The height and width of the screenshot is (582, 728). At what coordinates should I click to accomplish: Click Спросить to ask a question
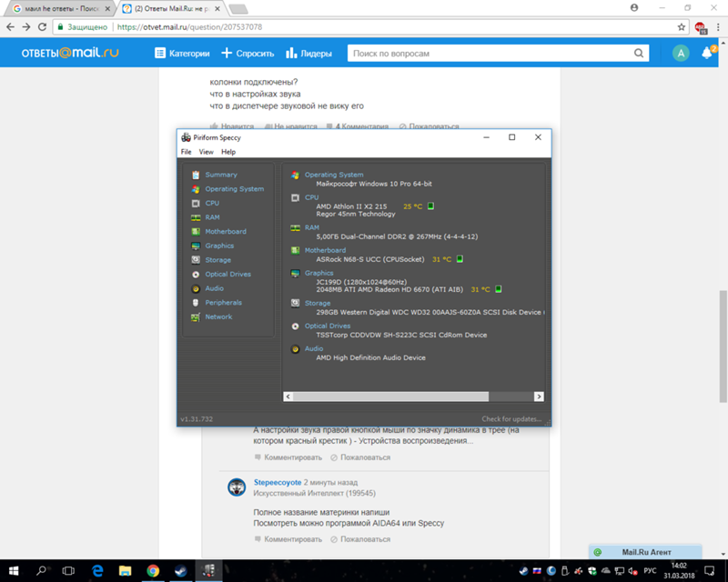(248, 54)
